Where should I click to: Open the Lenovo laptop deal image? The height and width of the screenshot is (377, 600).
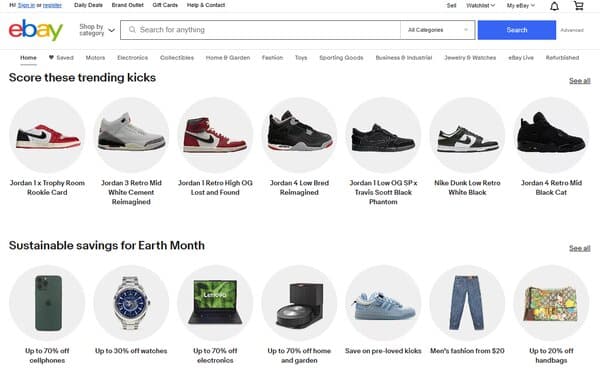tap(215, 303)
